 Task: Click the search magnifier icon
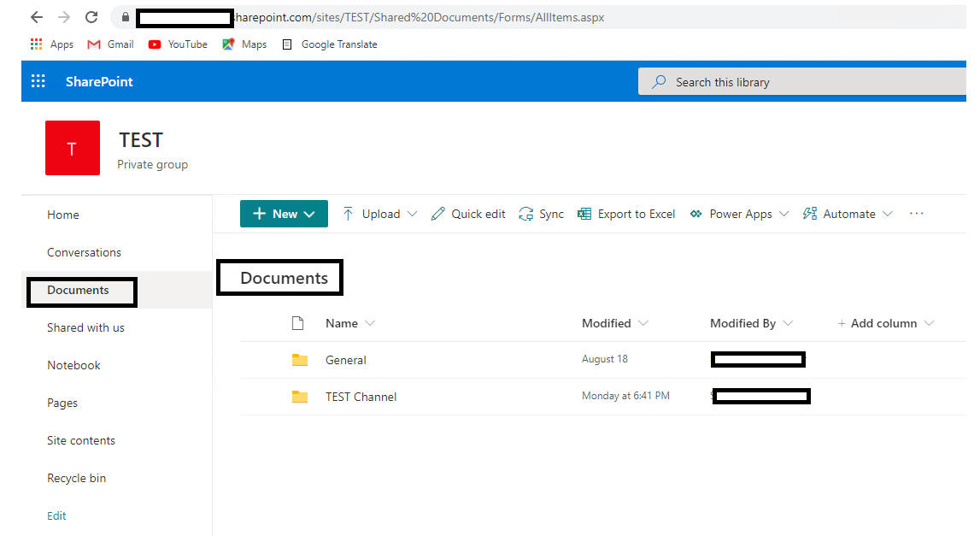tap(659, 82)
